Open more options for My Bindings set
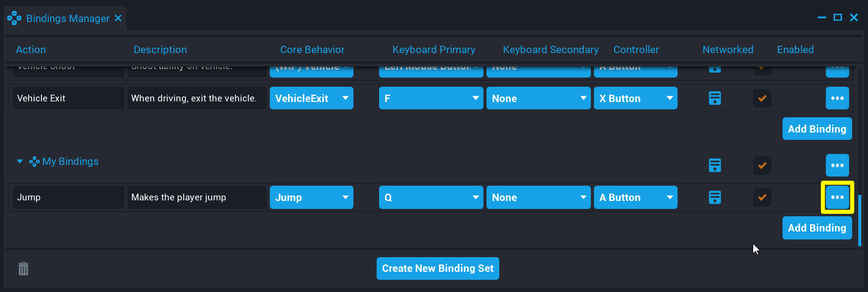The height and width of the screenshot is (292, 868). pos(837,165)
